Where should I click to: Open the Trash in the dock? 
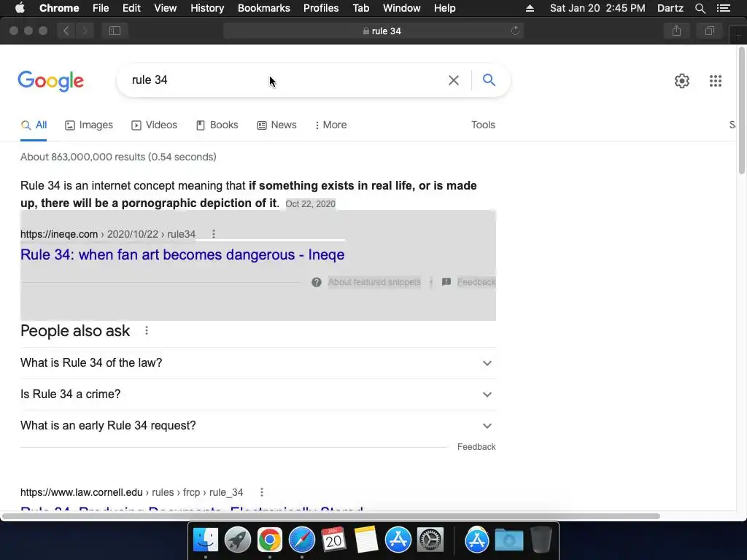point(541,540)
